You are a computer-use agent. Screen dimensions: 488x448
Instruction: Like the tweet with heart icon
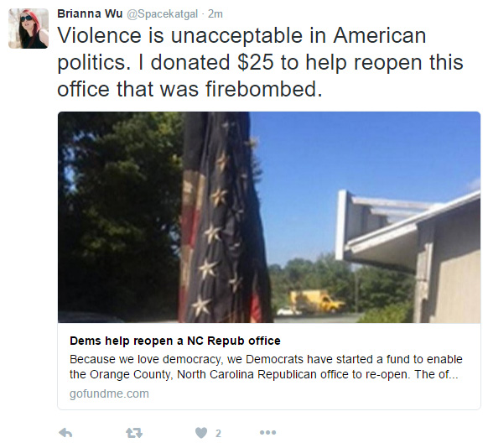pyautogui.click(x=201, y=433)
